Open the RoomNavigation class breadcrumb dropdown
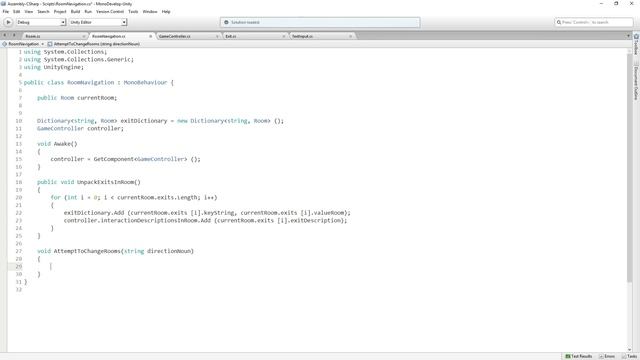Screen dimensions: 640x360 coord(23,44)
